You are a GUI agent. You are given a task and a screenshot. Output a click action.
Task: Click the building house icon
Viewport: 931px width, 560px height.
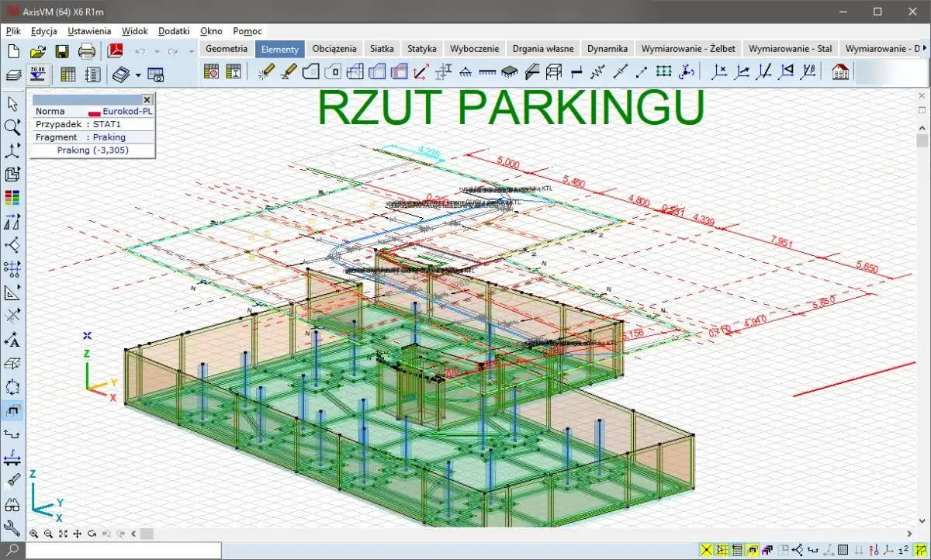pos(839,72)
